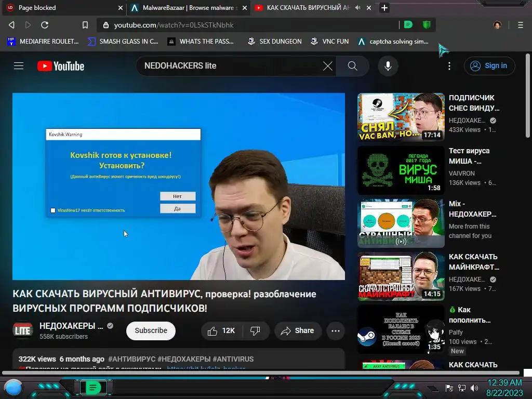Start voice search with the microphone icon
Screen dimensions: 532x399
point(388,66)
